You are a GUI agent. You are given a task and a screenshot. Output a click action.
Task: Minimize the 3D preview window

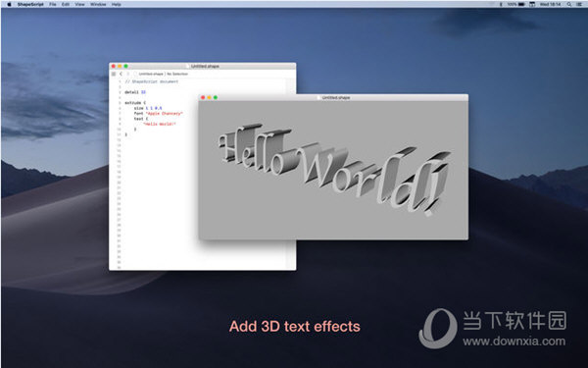click(x=210, y=97)
